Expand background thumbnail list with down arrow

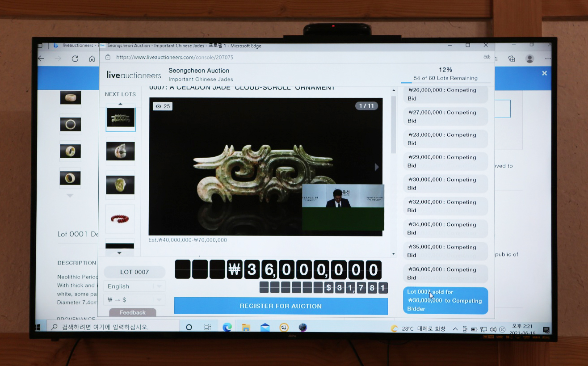coord(70,196)
